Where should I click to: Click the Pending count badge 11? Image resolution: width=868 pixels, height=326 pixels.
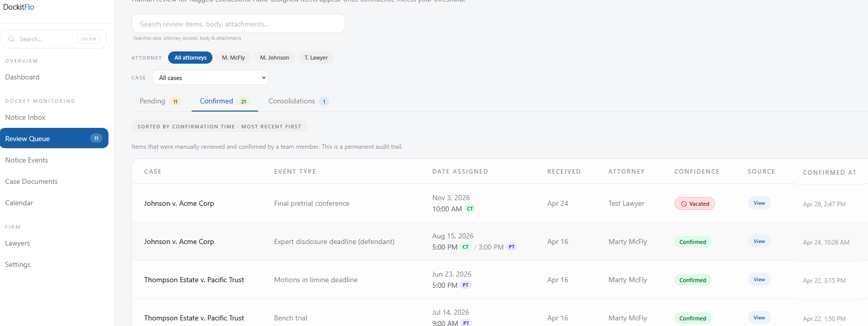point(175,101)
